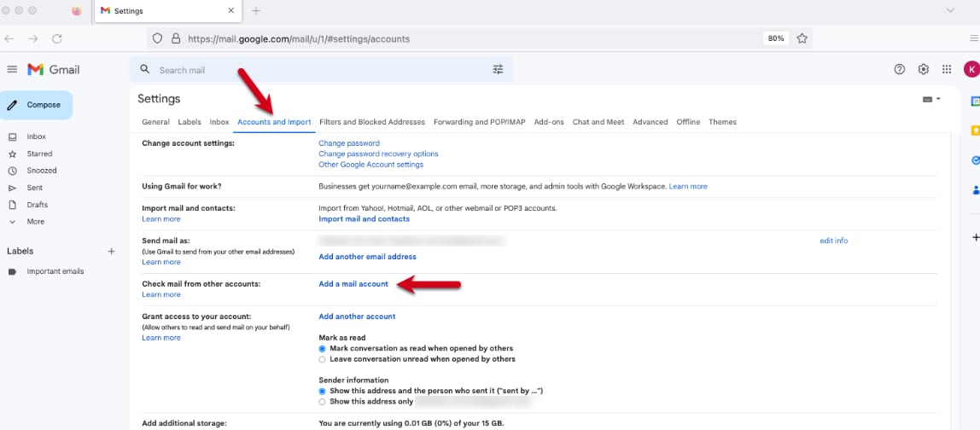Open Google Contacts side panel icon
Viewport: 980px width, 430px height.
[x=975, y=189]
